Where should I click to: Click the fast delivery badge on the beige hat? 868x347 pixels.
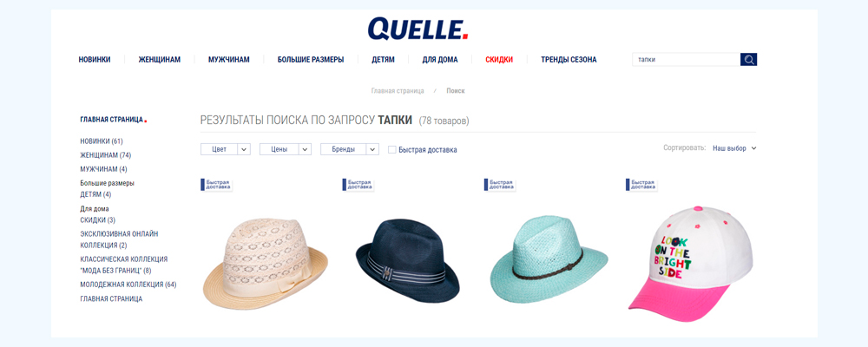coord(216,185)
